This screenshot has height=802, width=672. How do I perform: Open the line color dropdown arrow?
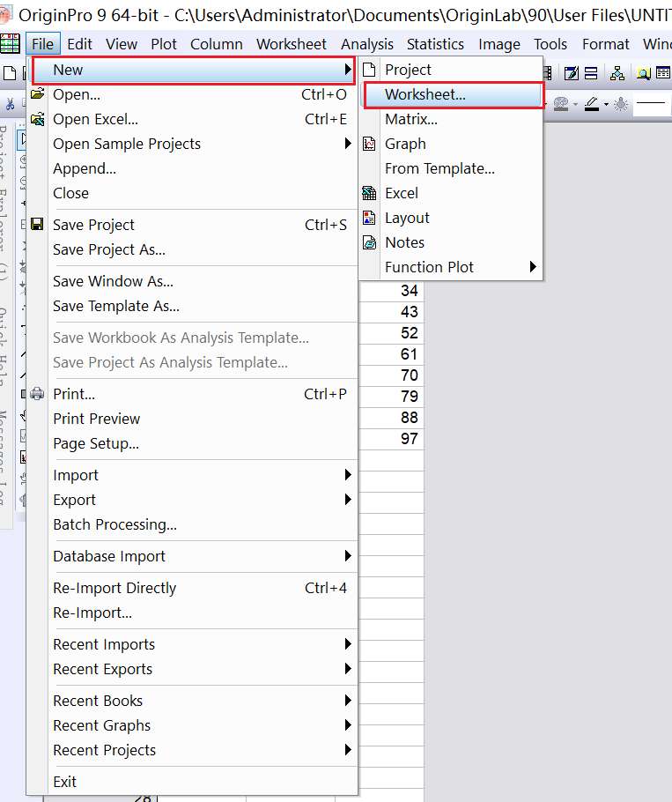(606, 105)
